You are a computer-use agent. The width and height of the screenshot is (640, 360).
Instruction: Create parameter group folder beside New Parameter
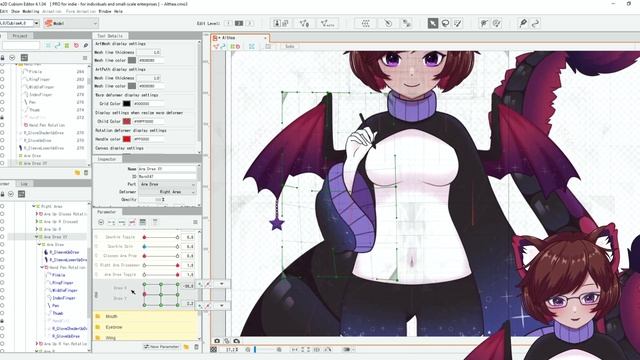tap(186, 347)
